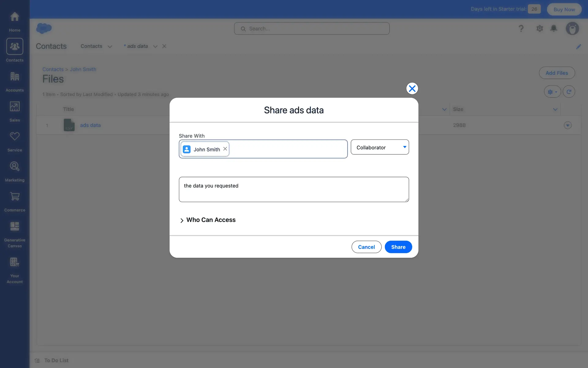This screenshot has height=368, width=588.
Task: Remove John Smith from Share With
Action: click(225, 149)
